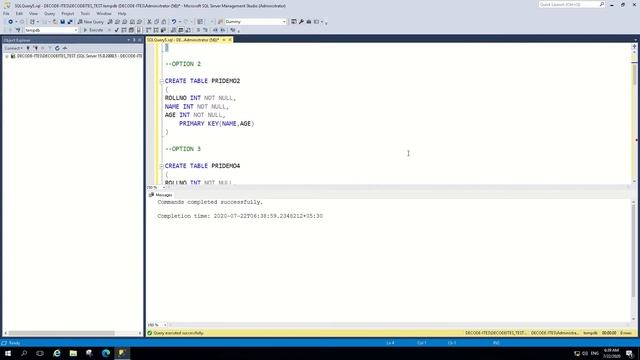Open the Project menu
Screen dimensions: 640x360
(67, 13)
